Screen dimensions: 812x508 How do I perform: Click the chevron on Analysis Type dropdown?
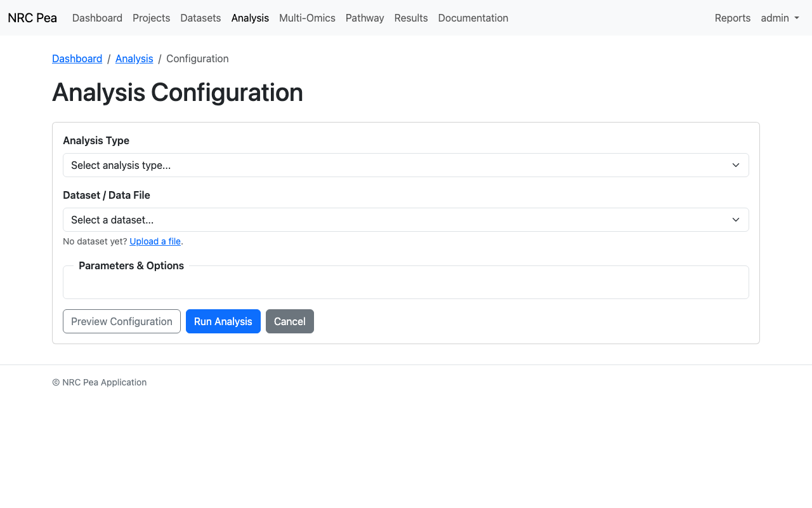(735, 165)
